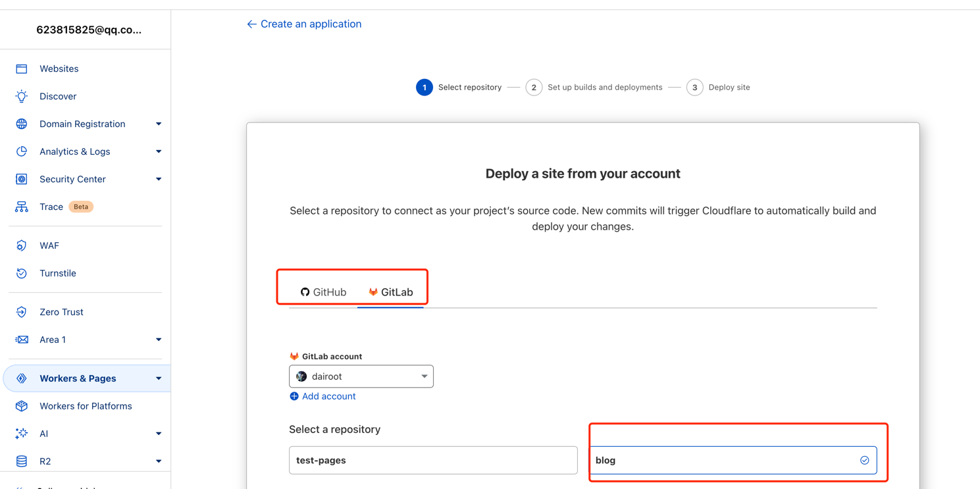Select the AI sparkles icon
This screenshot has width=980, height=489.
[x=22, y=434]
